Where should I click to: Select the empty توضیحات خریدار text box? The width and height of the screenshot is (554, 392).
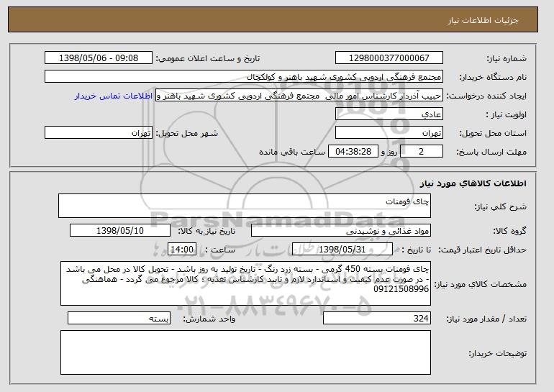click(x=245, y=352)
